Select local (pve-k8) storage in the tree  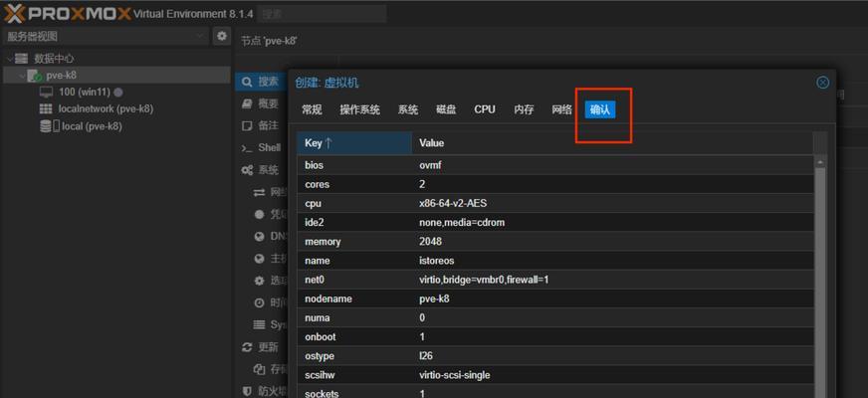coord(92,126)
